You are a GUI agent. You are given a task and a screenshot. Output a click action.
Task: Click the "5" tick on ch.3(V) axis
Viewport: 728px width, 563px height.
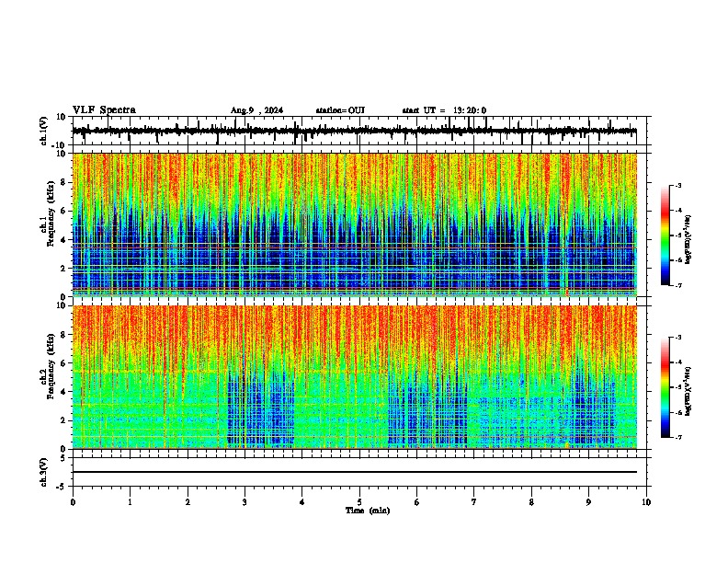tap(64, 458)
